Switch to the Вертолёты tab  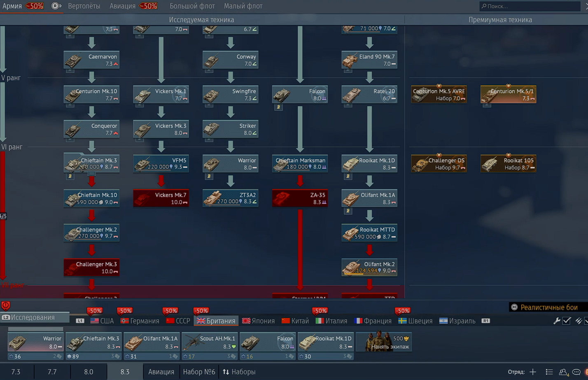84,6
